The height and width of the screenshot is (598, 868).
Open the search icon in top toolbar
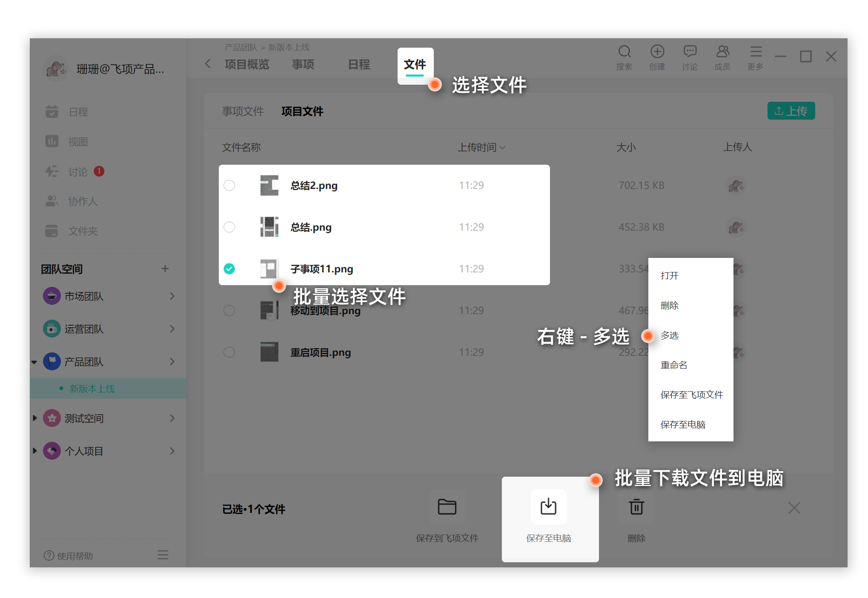click(624, 52)
